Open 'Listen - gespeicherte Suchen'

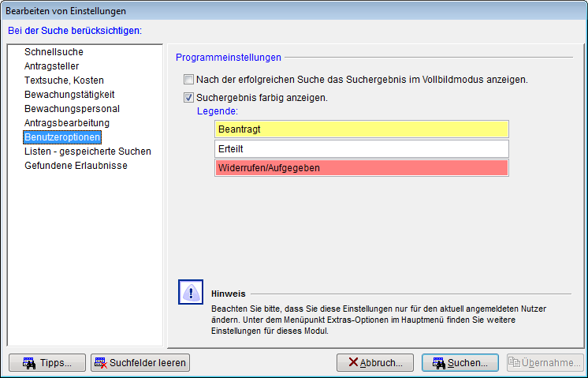pos(87,152)
